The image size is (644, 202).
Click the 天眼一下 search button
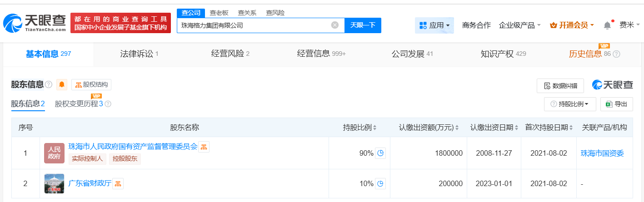[x=363, y=25]
